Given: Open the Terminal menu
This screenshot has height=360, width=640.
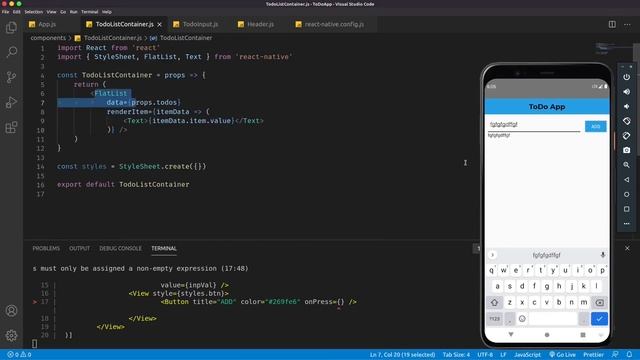Looking at the screenshot, I should tap(89, 12).
